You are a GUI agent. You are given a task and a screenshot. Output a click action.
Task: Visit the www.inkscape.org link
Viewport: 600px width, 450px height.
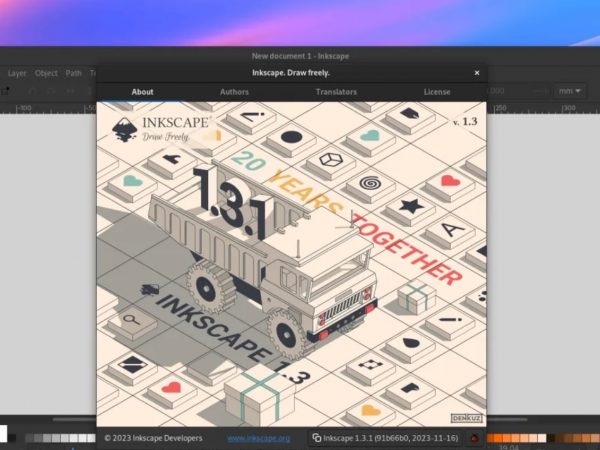click(x=258, y=438)
